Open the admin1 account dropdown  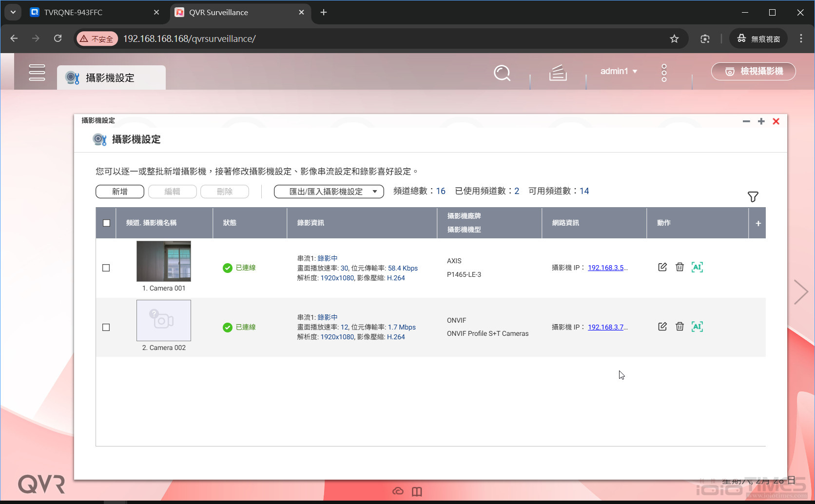618,71
